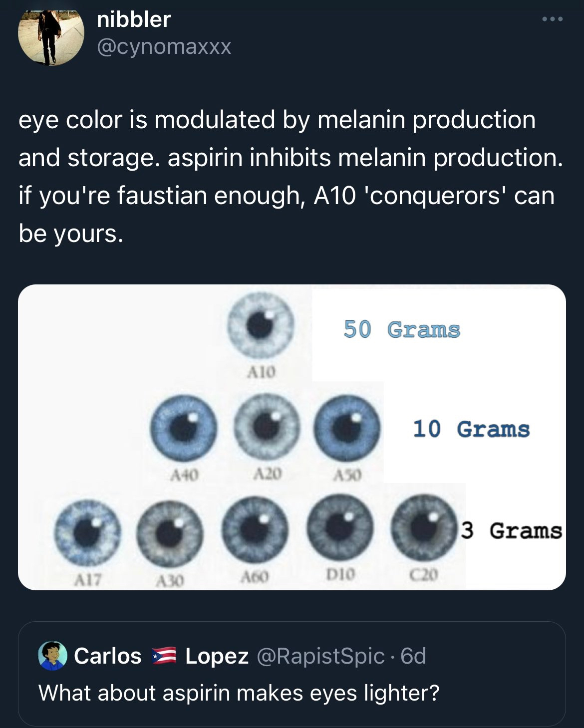The image size is (584, 728).
Task: Tap the A30 eye in bottom row
Action: [x=170, y=532]
